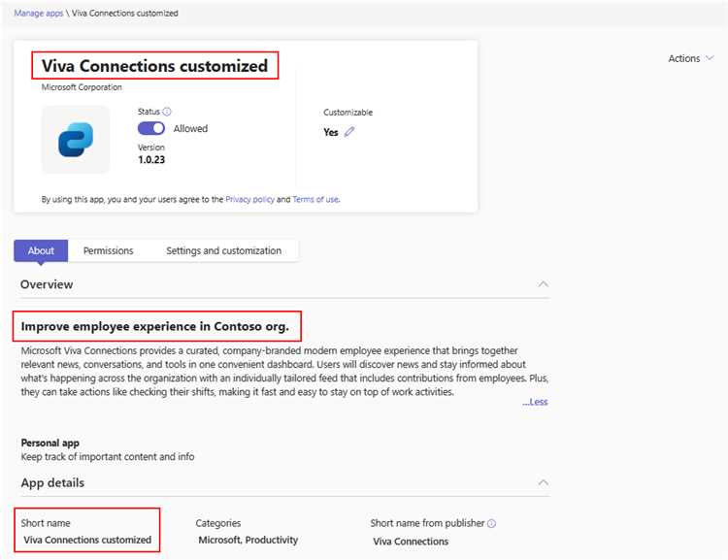
Task: Click the Microsoft, Productivity categories text
Action: point(248,540)
